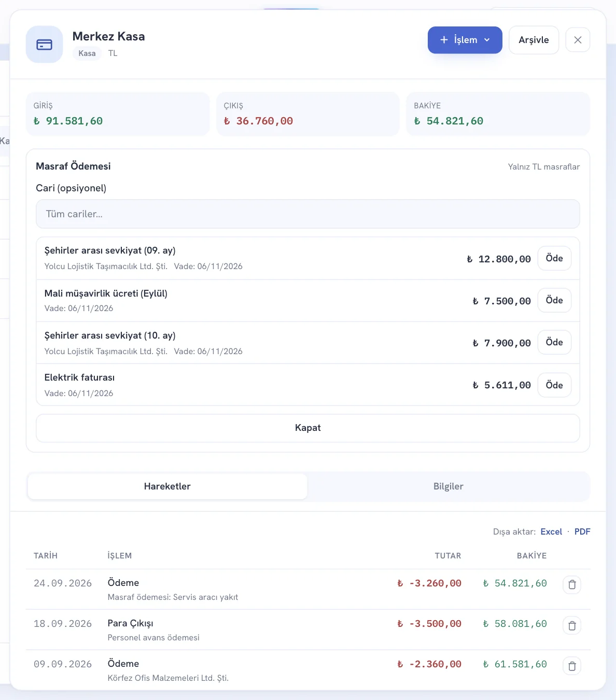Viewport: 616px width, 700px height.
Task: Click the Kasa account type badge
Action: (87, 53)
